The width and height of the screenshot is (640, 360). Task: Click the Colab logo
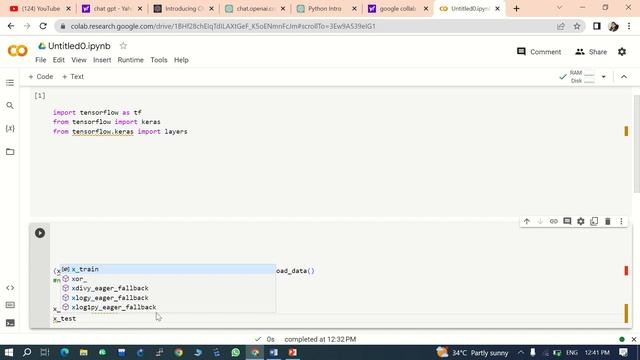click(18, 51)
